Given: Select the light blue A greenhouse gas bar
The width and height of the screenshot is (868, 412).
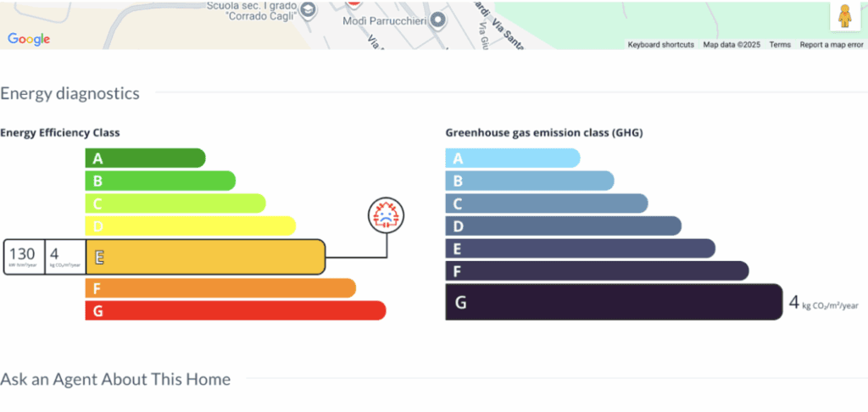Looking at the screenshot, I should pos(512,159).
